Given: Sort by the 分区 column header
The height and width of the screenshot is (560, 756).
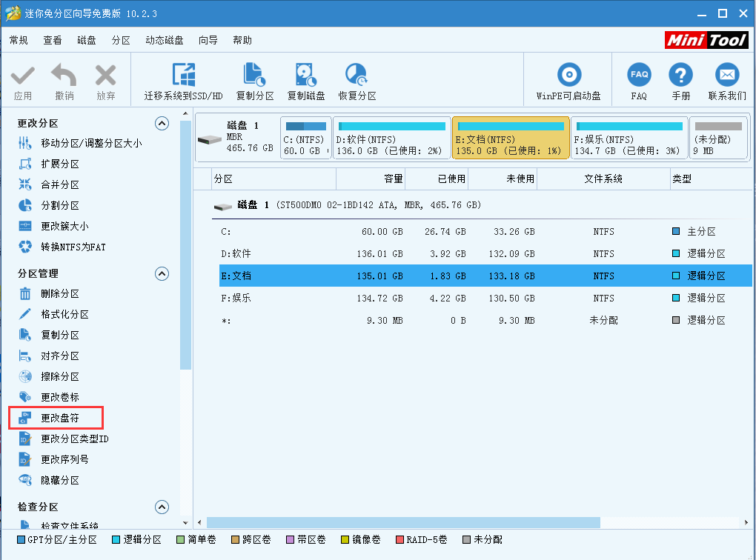Looking at the screenshot, I should coord(273,179).
